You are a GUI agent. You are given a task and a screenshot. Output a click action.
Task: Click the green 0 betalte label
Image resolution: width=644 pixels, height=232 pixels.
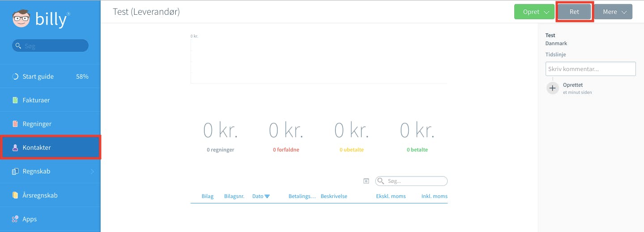[x=417, y=150]
